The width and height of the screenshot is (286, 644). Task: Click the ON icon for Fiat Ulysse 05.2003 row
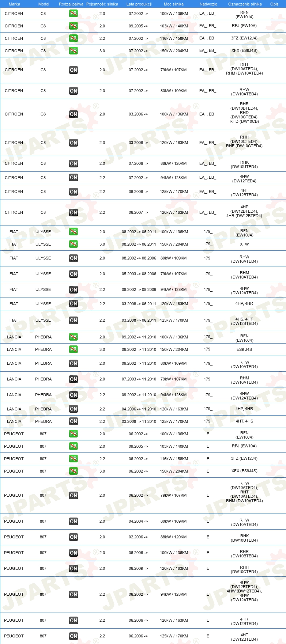[74, 274]
